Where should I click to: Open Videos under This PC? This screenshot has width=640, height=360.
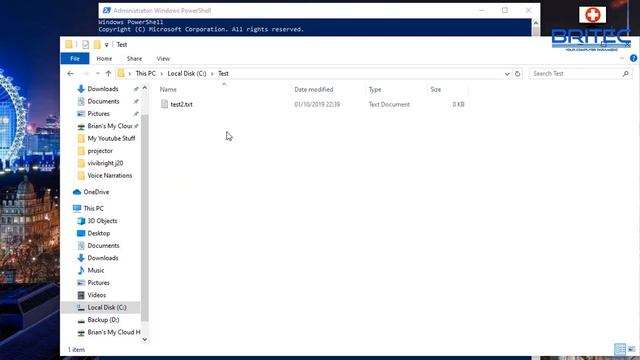(97, 295)
